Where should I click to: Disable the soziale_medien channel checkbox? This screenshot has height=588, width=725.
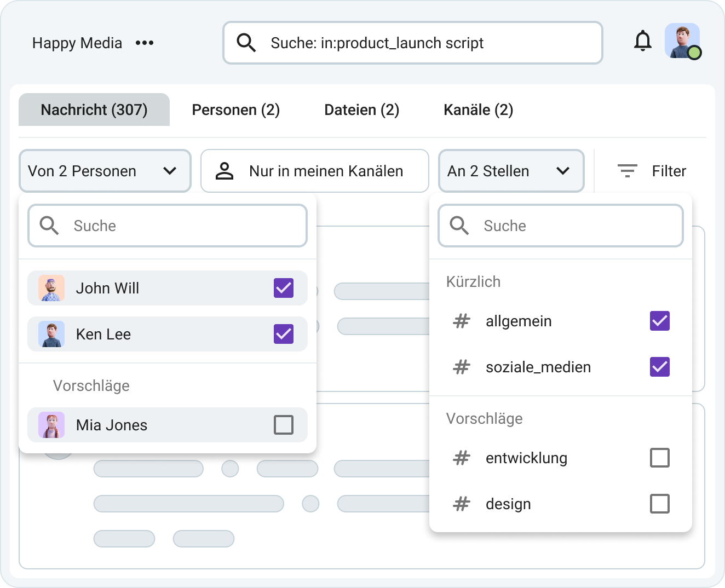coord(660,367)
